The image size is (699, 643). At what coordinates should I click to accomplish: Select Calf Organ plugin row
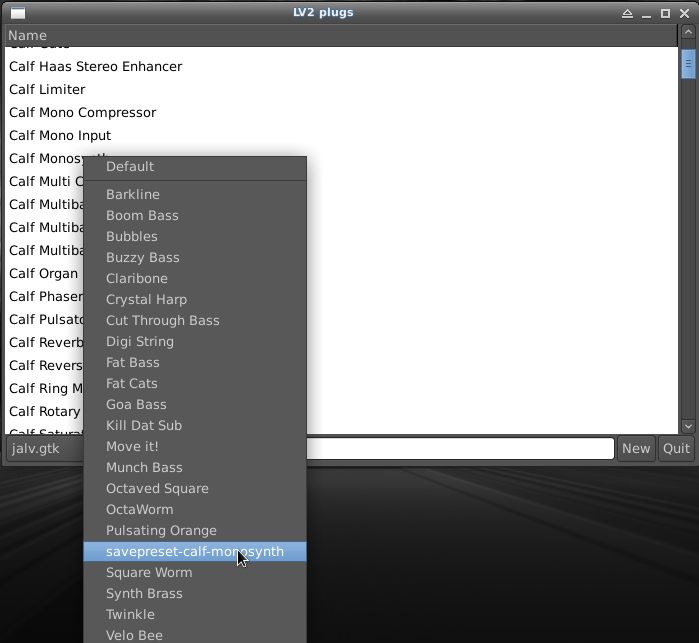tap(44, 273)
